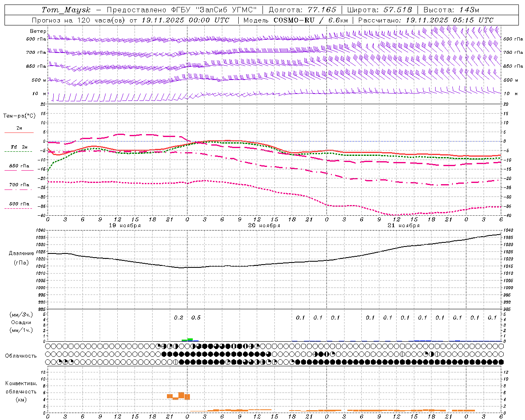Screen dimensions: 525x420
Task: Click the tall orange convective cloud blocks
Action: 178,396
